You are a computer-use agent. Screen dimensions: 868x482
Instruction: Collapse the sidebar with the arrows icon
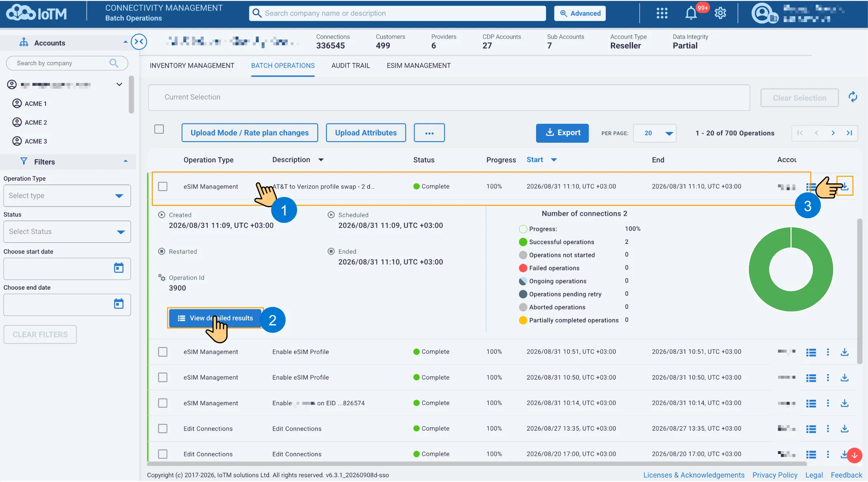point(139,42)
